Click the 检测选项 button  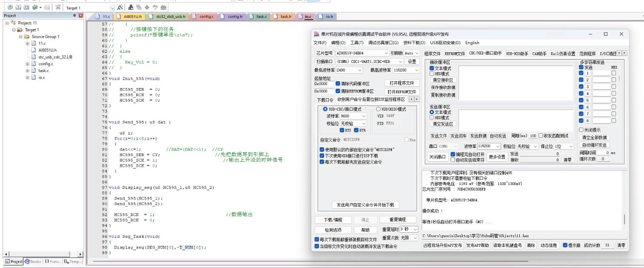pyautogui.click(x=333, y=230)
